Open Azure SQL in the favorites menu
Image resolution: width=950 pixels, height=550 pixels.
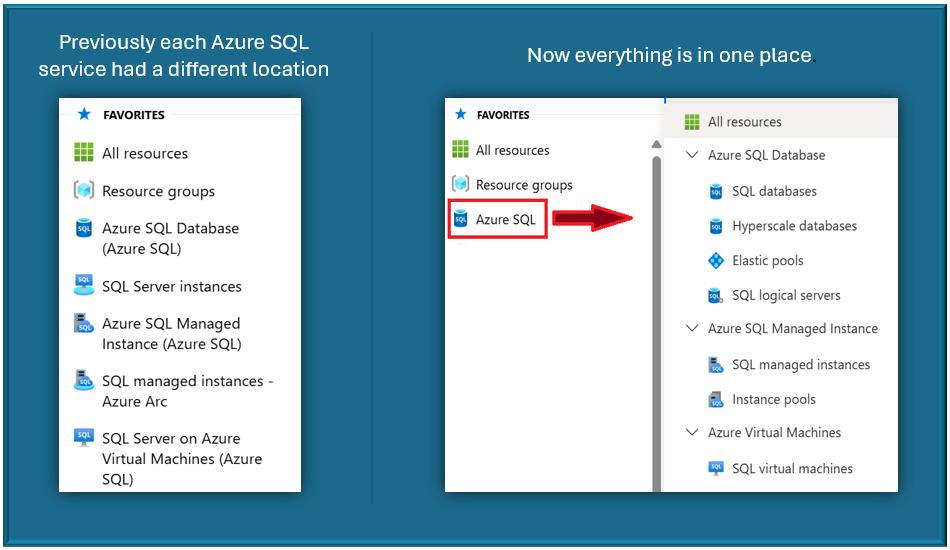point(505,219)
